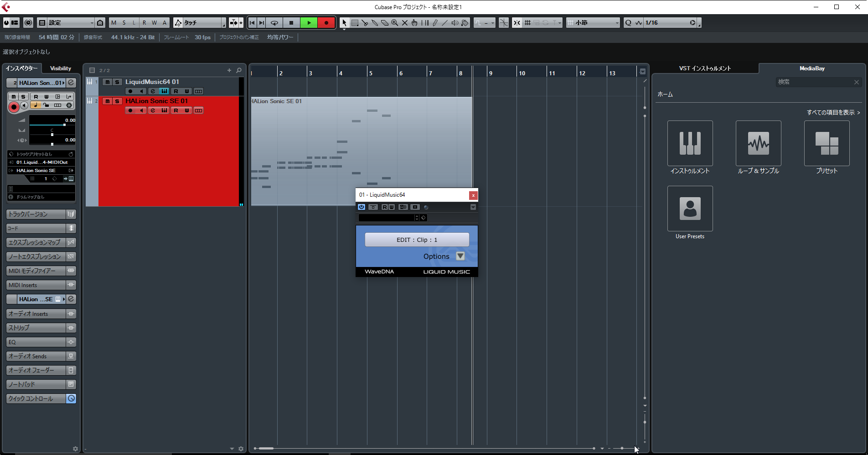The height and width of the screenshot is (455, 868).
Task: Apply quantize with Q button
Action: point(629,23)
